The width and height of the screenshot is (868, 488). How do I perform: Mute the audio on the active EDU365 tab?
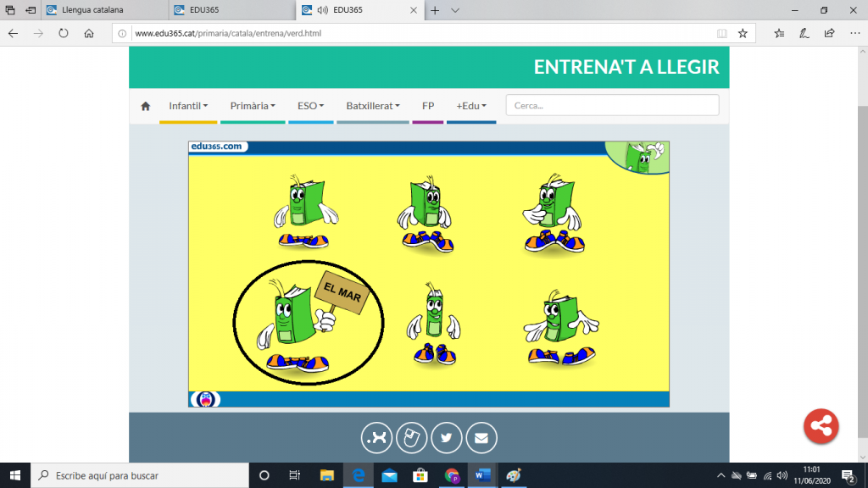point(323,10)
